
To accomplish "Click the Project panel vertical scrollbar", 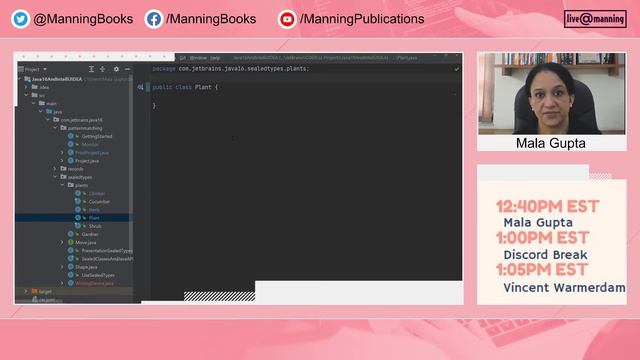I will pos(131,163).
